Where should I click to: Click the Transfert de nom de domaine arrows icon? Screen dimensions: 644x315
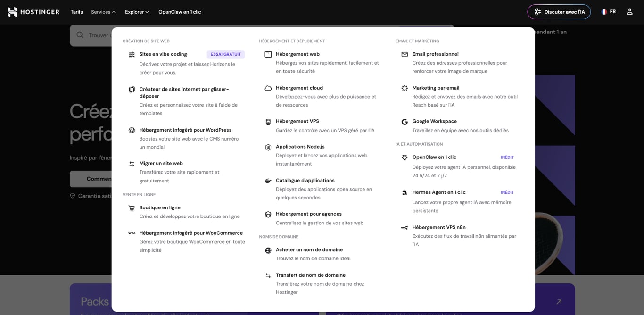click(268, 275)
